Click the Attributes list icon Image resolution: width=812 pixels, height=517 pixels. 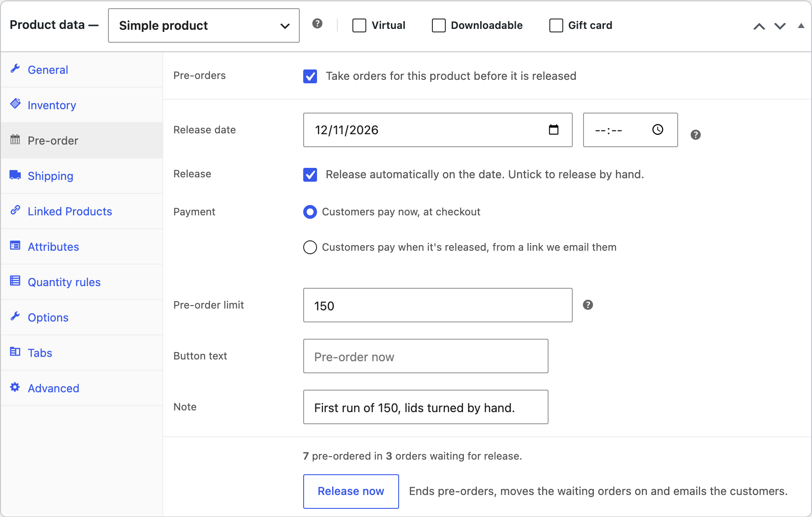(16, 246)
